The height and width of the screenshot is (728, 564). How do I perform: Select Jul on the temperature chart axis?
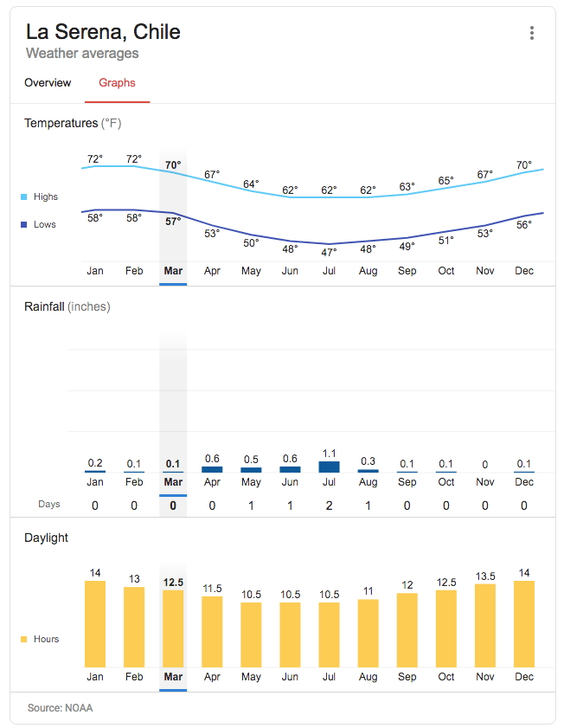[329, 271]
